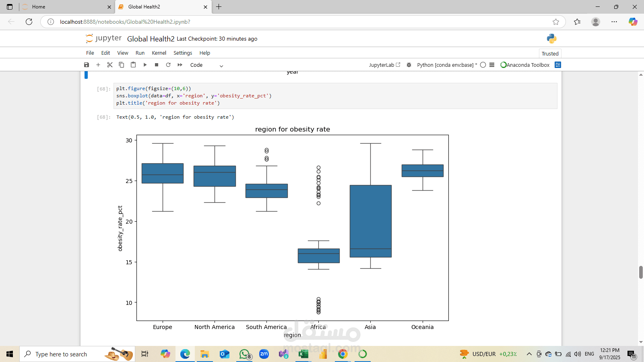
Task: Enable the debugger bug icon
Action: click(409, 65)
